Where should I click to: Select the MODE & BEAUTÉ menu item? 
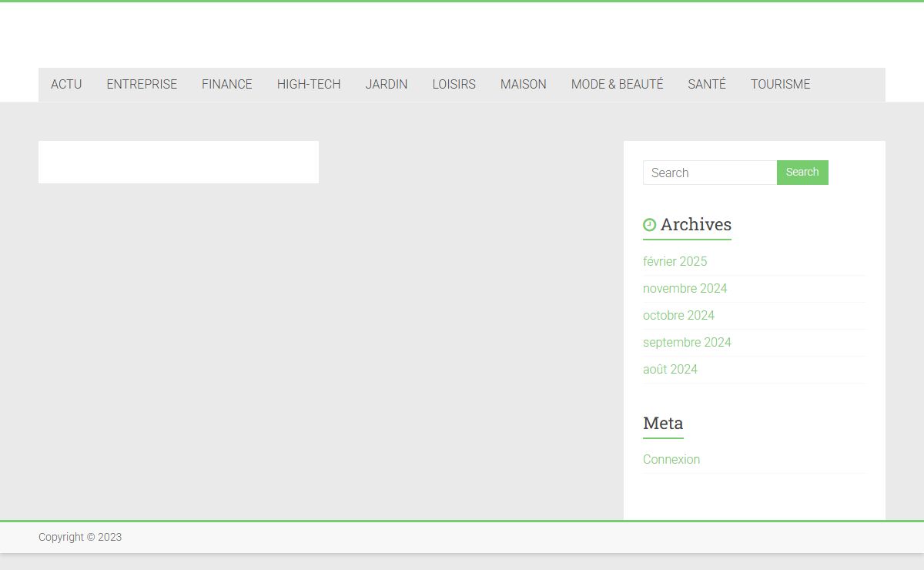pyautogui.click(x=617, y=85)
